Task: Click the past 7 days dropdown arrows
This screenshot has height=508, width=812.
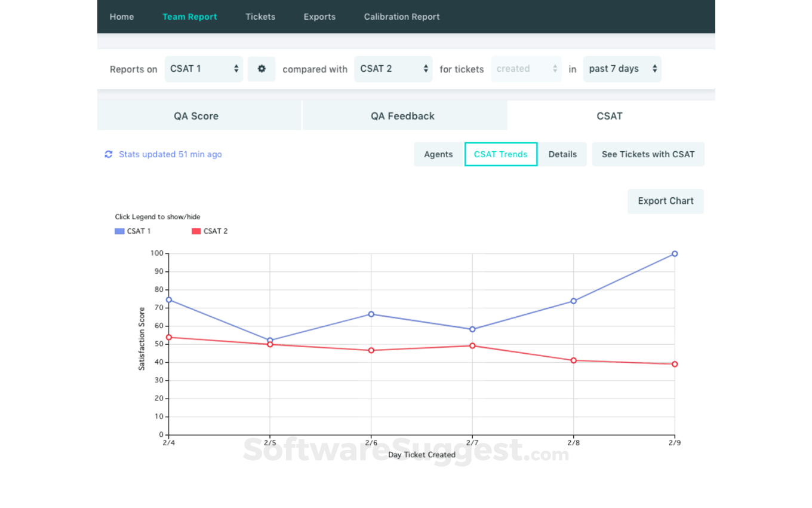Action: pyautogui.click(x=655, y=69)
